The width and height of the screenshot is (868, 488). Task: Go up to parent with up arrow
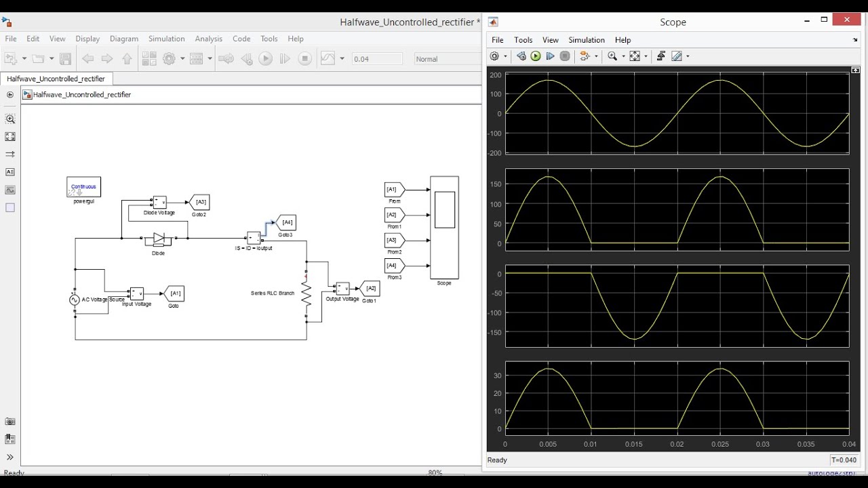127,59
